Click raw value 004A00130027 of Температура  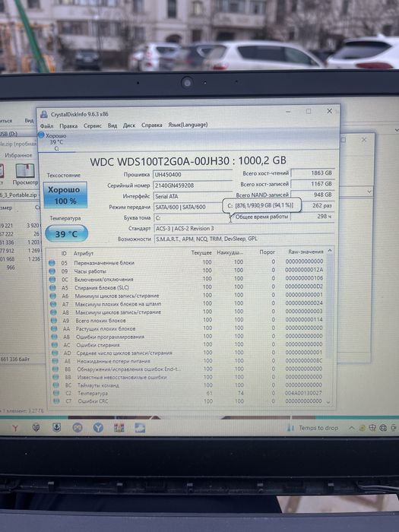(x=304, y=393)
